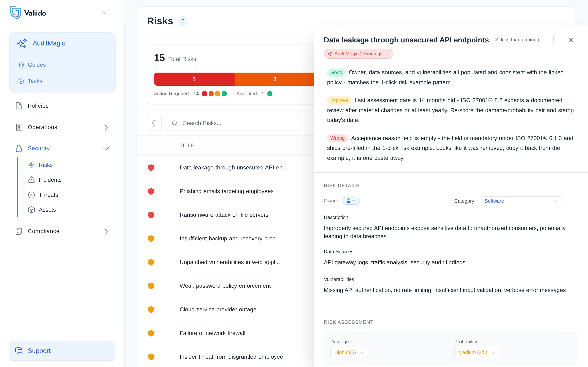This screenshot has width=588, height=367.
Task: Open the Damage High (4/5) dropdown
Action: (349, 353)
